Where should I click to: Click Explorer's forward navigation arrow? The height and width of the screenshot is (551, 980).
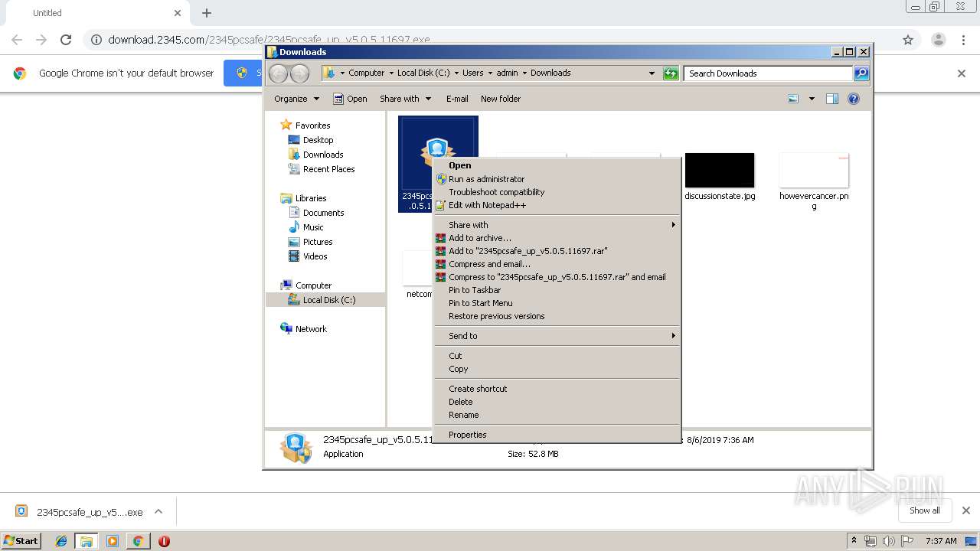299,73
